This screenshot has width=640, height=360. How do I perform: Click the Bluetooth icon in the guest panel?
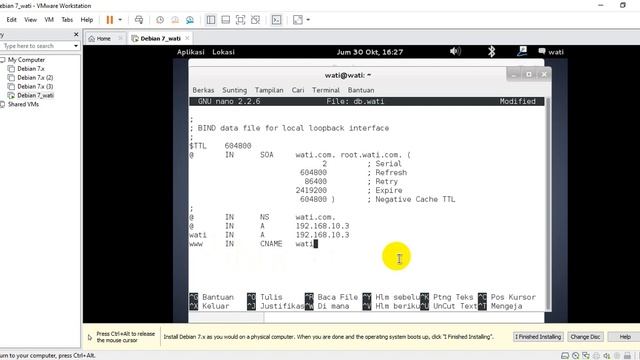(x=491, y=51)
